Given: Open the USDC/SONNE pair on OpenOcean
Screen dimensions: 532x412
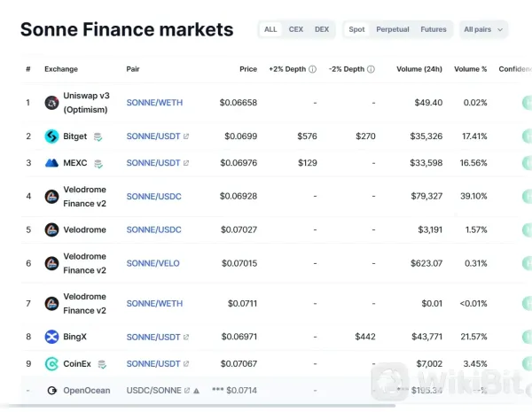Looking at the screenshot, I should point(153,391).
